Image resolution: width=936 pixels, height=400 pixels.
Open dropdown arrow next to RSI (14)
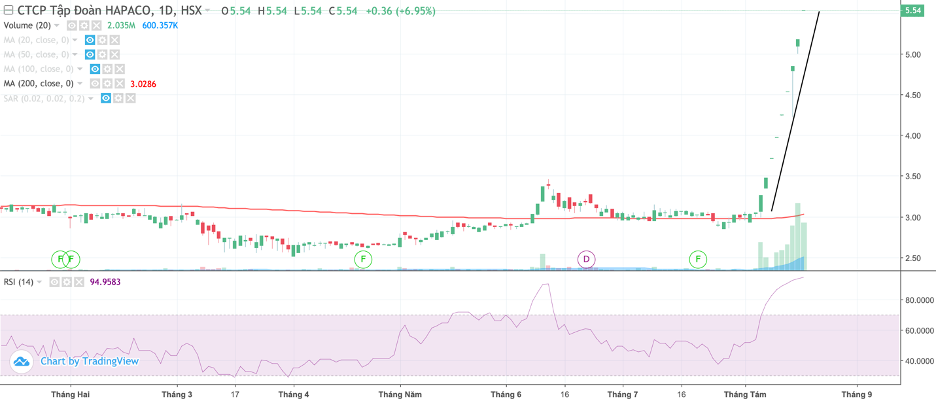pos(39,283)
